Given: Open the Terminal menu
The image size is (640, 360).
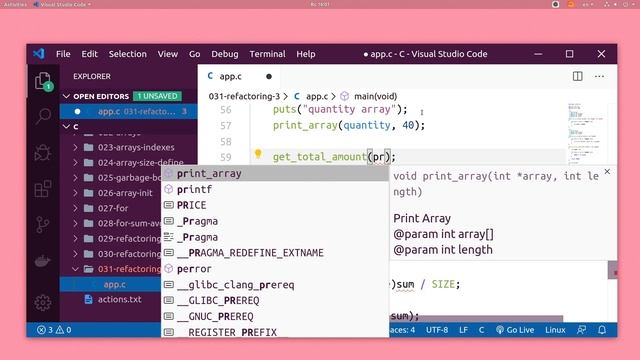Looking at the screenshot, I should pos(267,54).
